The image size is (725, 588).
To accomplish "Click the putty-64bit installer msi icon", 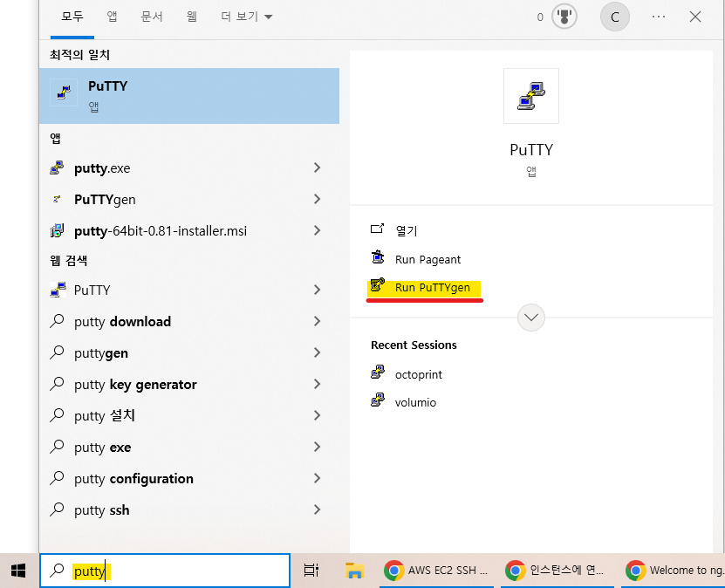I will [57, 230].
